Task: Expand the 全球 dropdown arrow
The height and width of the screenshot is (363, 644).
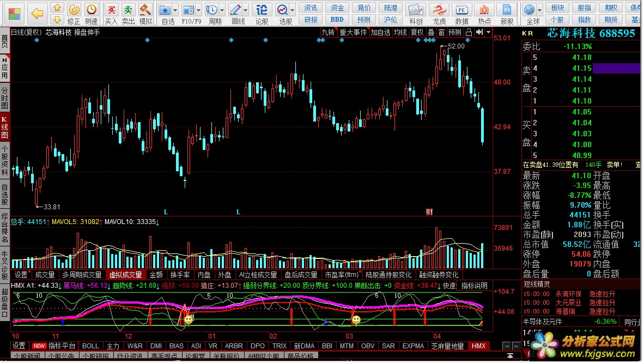Action: click(x=540, y=10)
